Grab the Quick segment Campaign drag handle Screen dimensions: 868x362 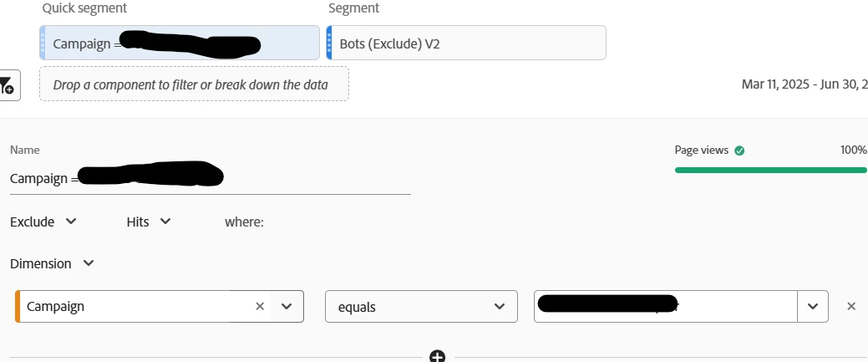pyautogui.click(x=43, y=43)
